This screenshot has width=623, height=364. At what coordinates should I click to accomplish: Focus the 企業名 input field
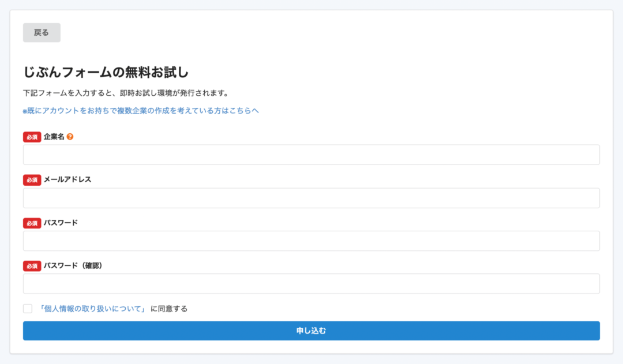pyautogui.click(x=311, y=155)
